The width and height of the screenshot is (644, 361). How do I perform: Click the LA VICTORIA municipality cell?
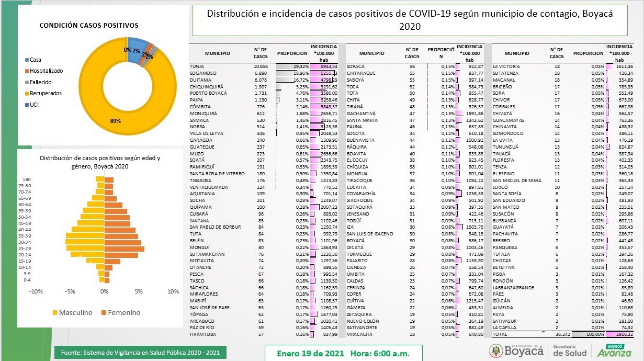point(506,66)
